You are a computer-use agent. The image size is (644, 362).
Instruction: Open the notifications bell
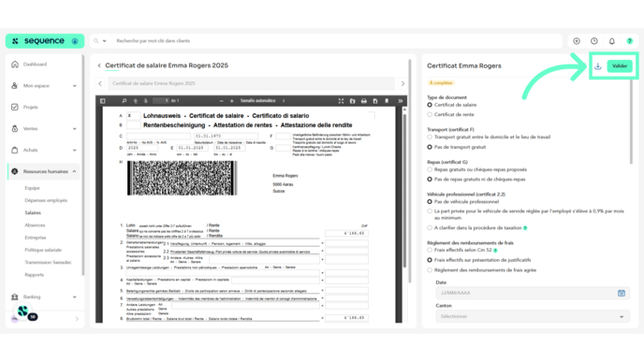[x=611, y=41]
